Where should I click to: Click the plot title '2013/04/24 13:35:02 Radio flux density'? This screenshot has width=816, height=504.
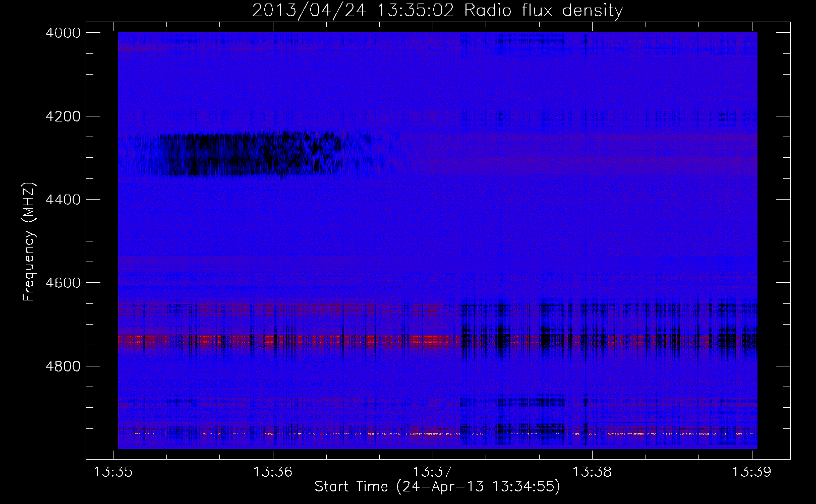437,10
